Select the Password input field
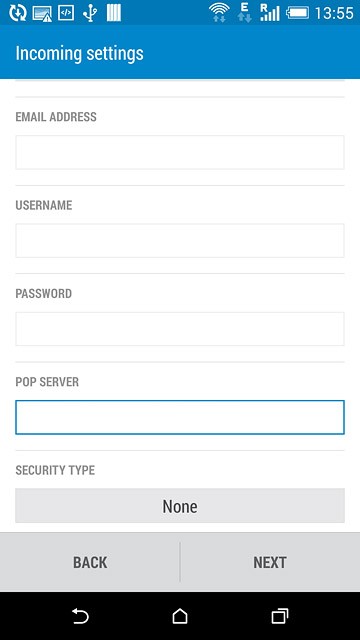The width and height of the screenshot is (360, 640). 180,329
